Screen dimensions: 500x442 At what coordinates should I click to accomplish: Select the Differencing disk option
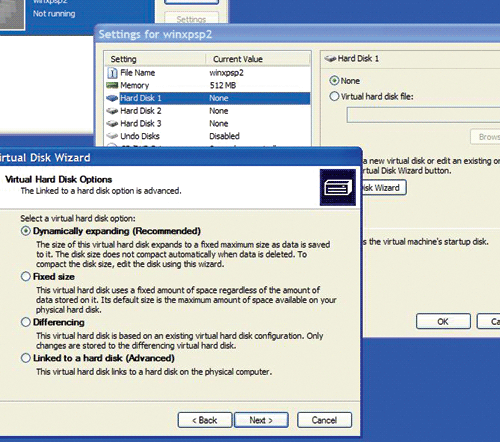[x=26, y=322]
